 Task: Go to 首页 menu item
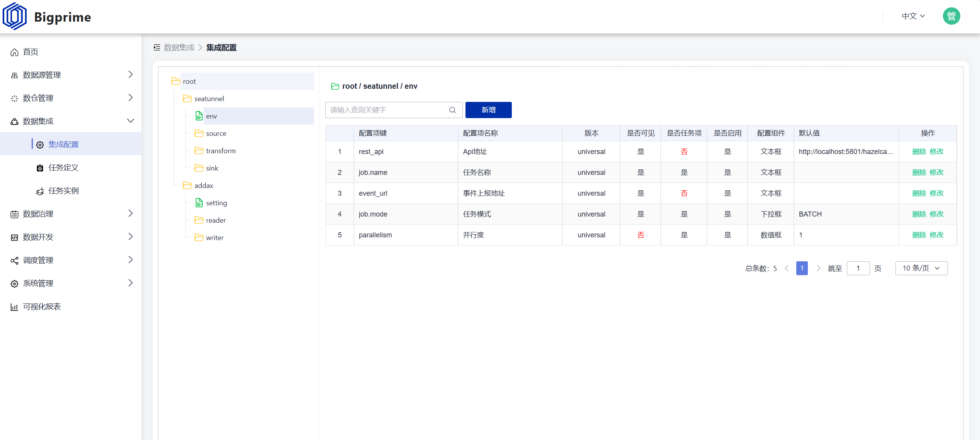point(71,52)
